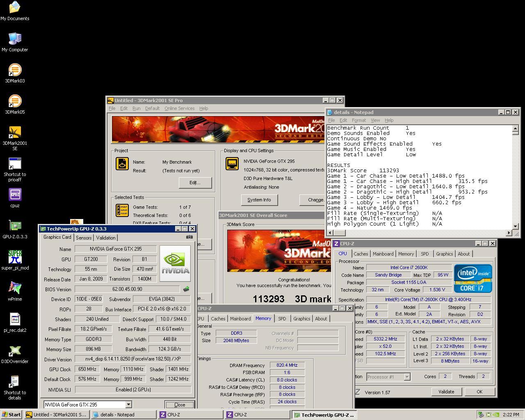The image size is (525, 420).
Task: Click 3DMark selected tests checklist icon
Action: tap(122, 210)
